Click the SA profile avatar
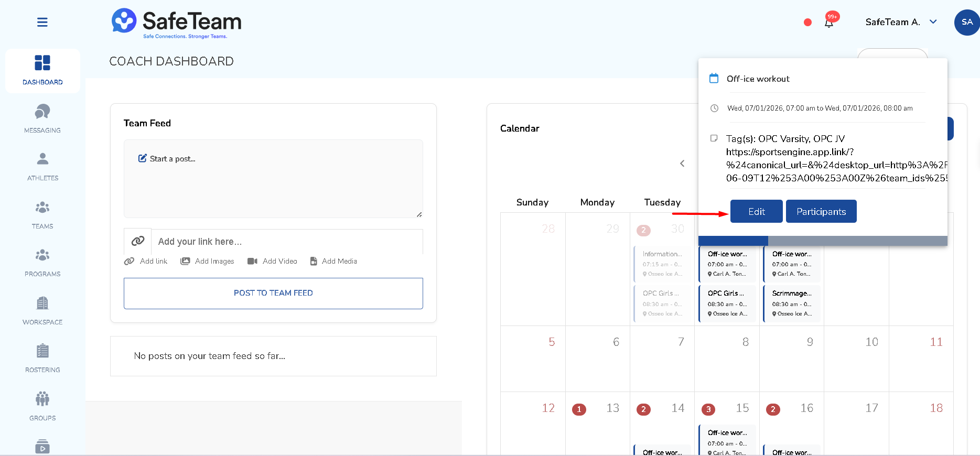Screen dimensions: 980x456 [x=967, y=22]
